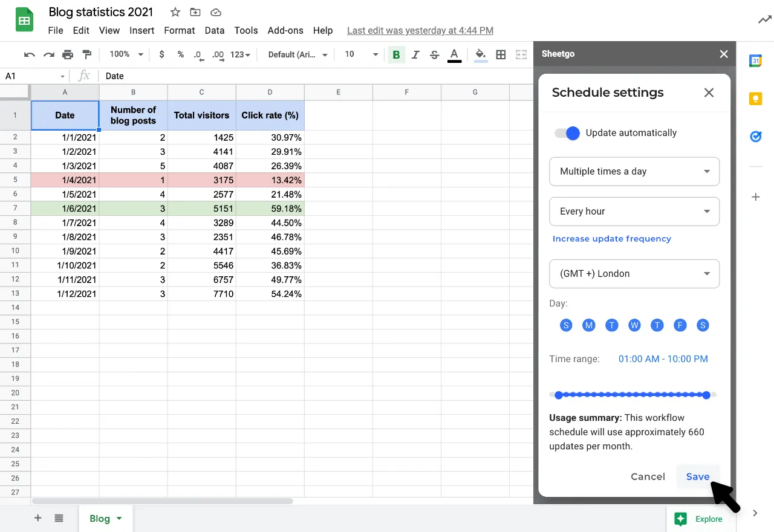Click Increase update frequency link

coord(611,239)
